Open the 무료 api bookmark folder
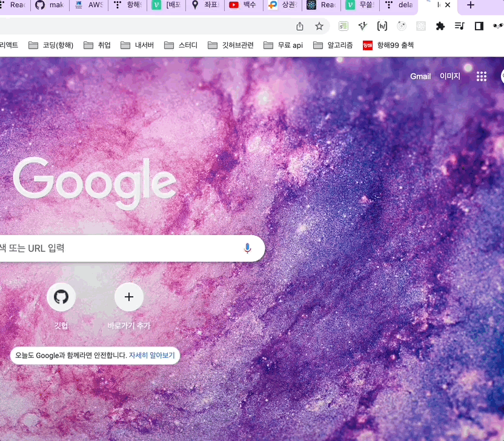Image resolution: width=504 pixels, height=441 pixels. (x=283, y=45)
